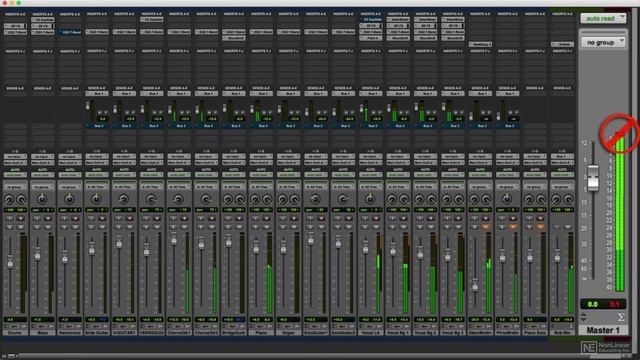
Task: Solo the Aux Rev track
Action: pos(557,227)
